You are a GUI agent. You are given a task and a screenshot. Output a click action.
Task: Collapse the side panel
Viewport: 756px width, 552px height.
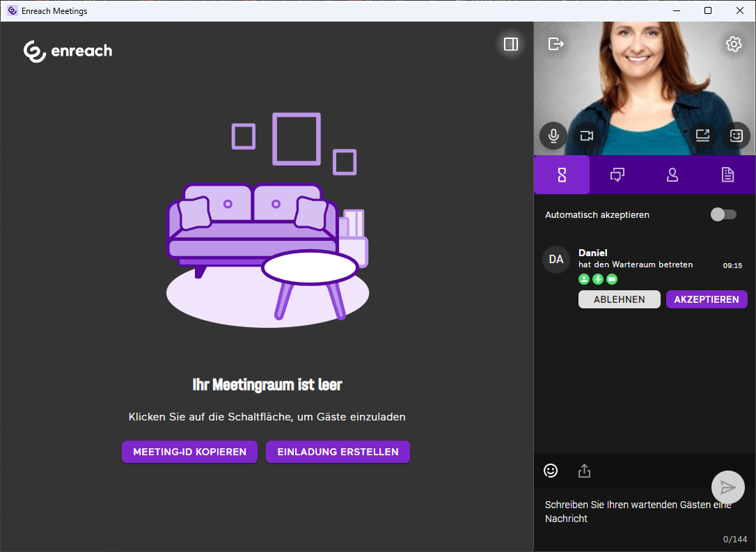(510, 45)
